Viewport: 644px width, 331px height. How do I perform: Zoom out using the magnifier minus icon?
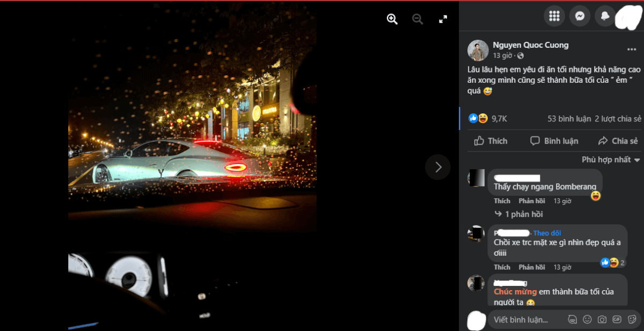pos(418,19)
